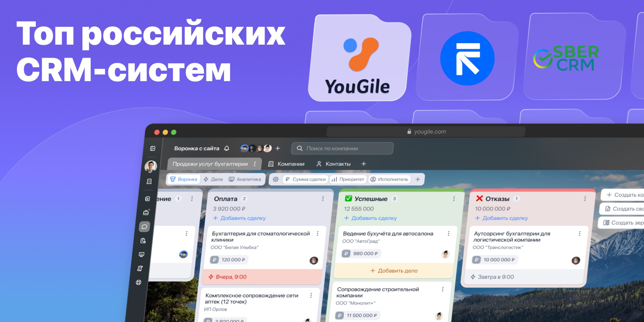Screen dimensions: 644x322
Task: Open the Оплата column options menu
Action: 323,199
